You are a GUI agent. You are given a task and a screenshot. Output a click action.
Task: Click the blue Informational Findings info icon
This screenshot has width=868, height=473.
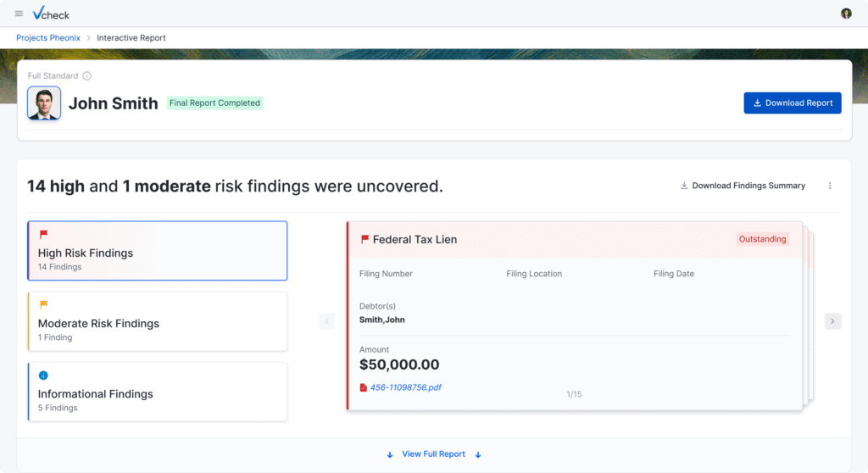(43, 376)
